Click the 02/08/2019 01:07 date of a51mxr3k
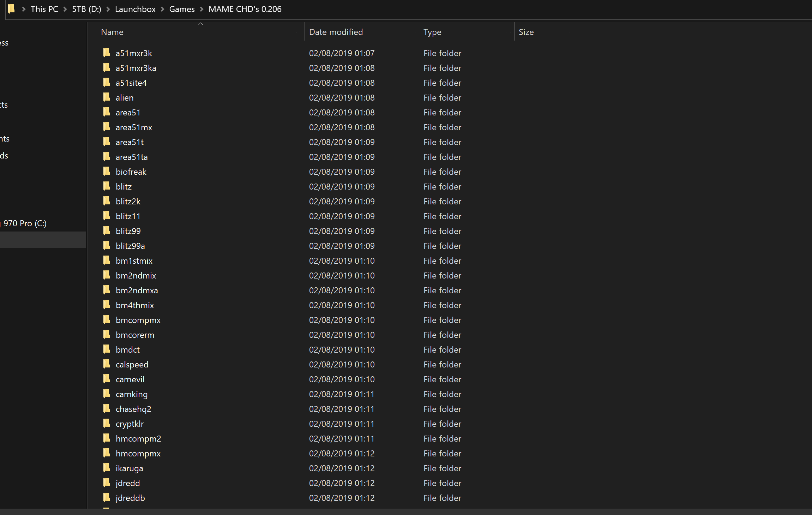This screenshot has width=812, height=515. tap(342, 53)
